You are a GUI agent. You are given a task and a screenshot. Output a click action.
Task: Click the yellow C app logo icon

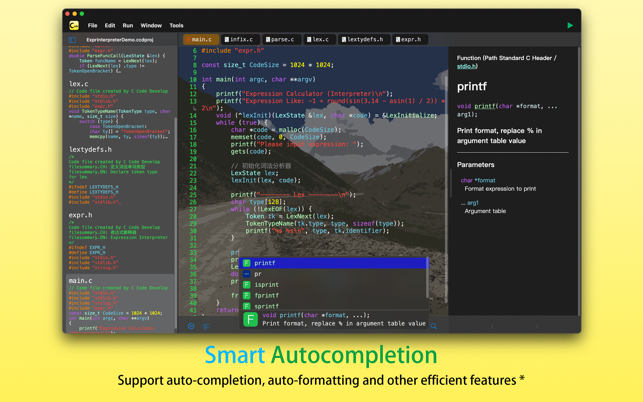(74, 25)
